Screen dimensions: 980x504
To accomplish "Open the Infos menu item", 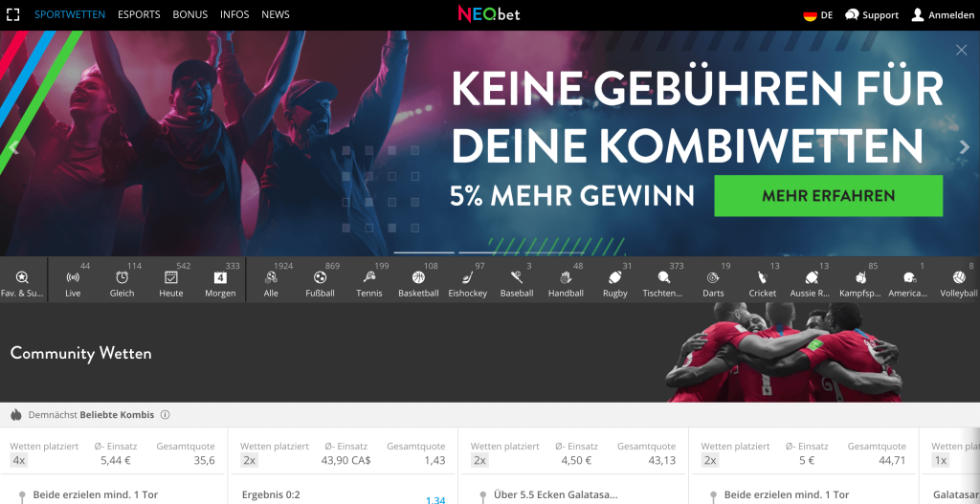I will click(x=234, y=14).
